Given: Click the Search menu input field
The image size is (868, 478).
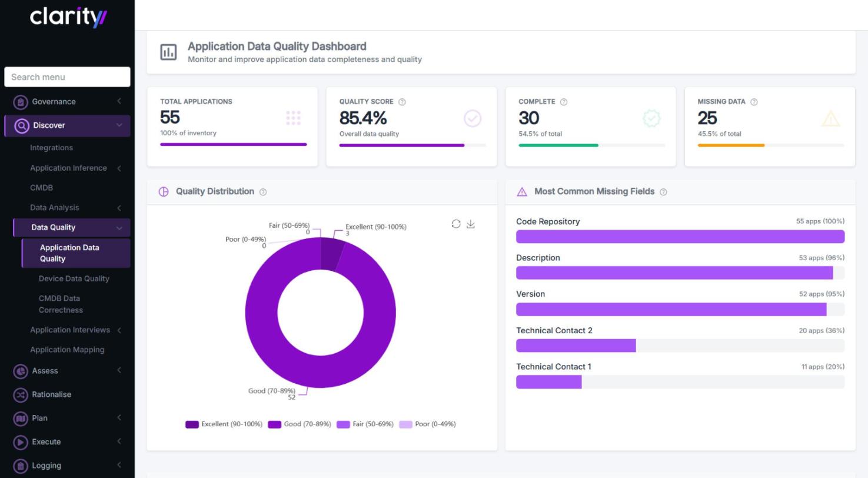Looking at the screenshot, I should pos(67,77).
